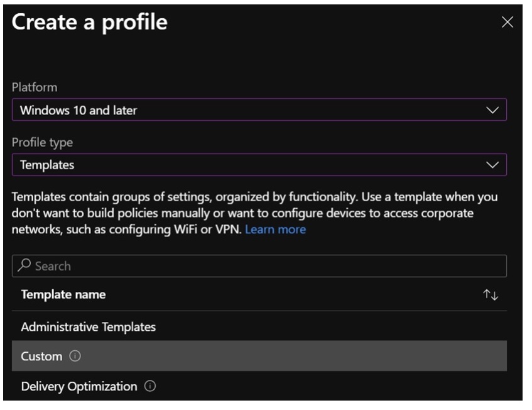Click the sort arrows on Template name

pyautogui.click(x=491, y=295)
